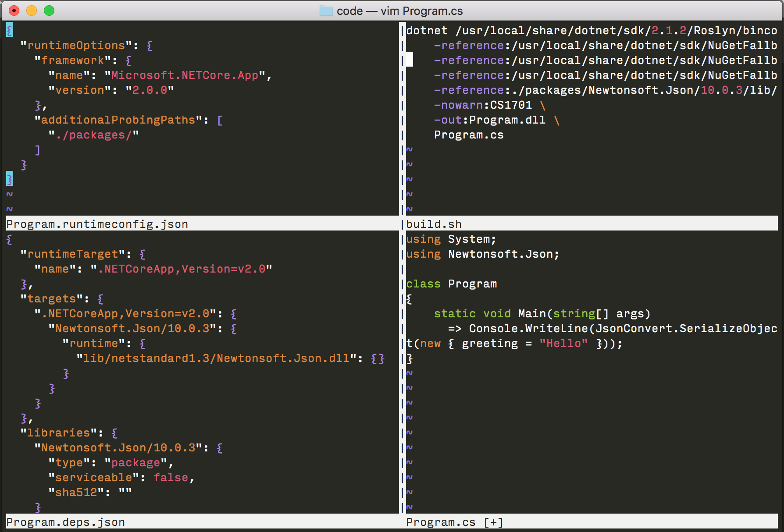Click the "Hello" string literal

click(x=563, y=344)
